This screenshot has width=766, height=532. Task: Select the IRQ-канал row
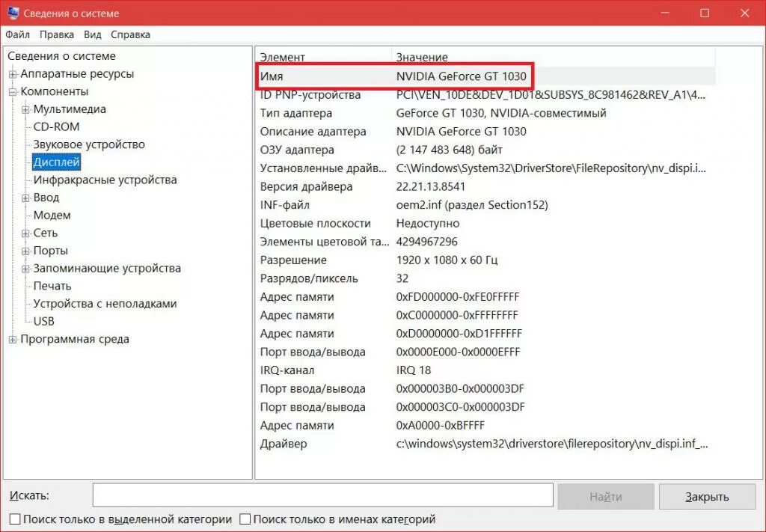(x=486, y=370)
